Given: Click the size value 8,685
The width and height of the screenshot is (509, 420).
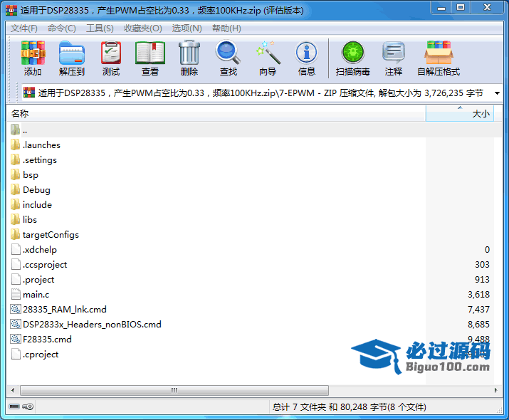Looking at the screenshot, I should tap(478, 324).
